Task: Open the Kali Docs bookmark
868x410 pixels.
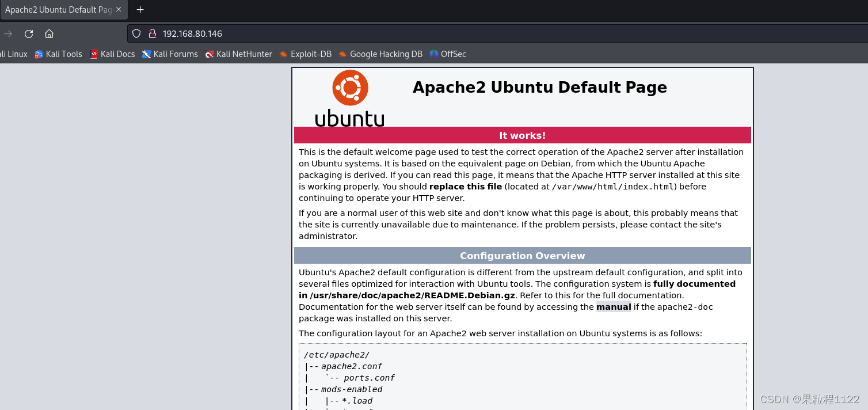Action: point(112,54)
